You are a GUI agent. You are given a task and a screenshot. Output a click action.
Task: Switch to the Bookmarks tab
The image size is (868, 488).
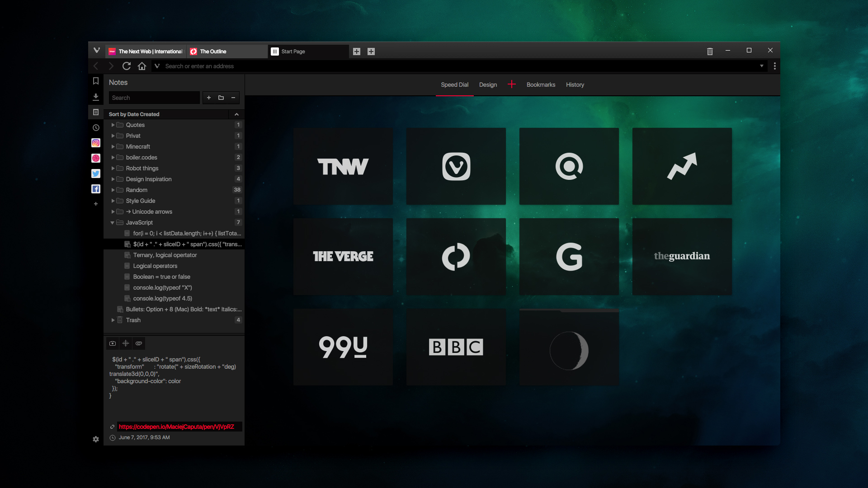point(540,84)
